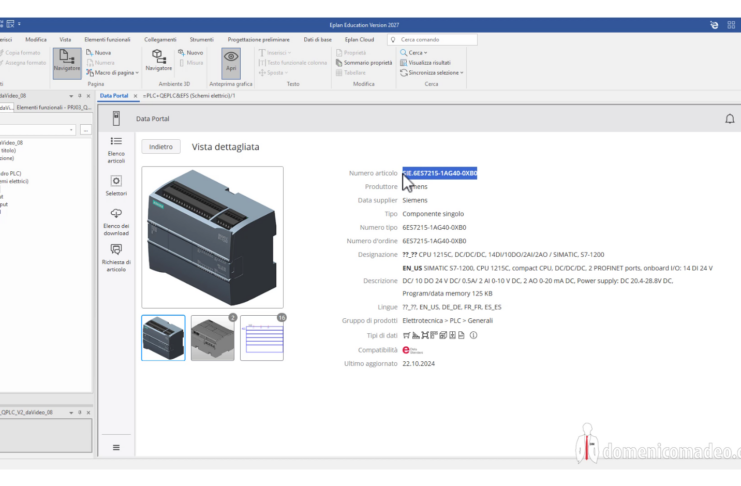Select the schematic thumbnail with badge 16
This screenshot has height=486, width=741.
click(262, 338)
